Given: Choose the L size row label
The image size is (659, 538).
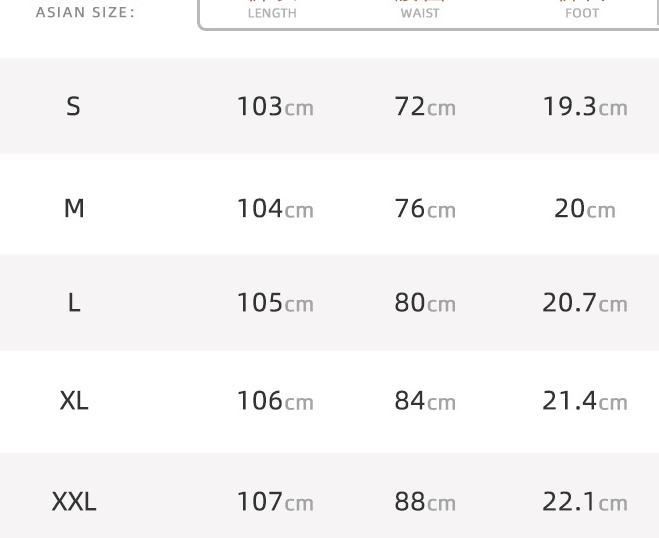Looking at the screenshot, I should pyautogui.click(x=74, y=302).
